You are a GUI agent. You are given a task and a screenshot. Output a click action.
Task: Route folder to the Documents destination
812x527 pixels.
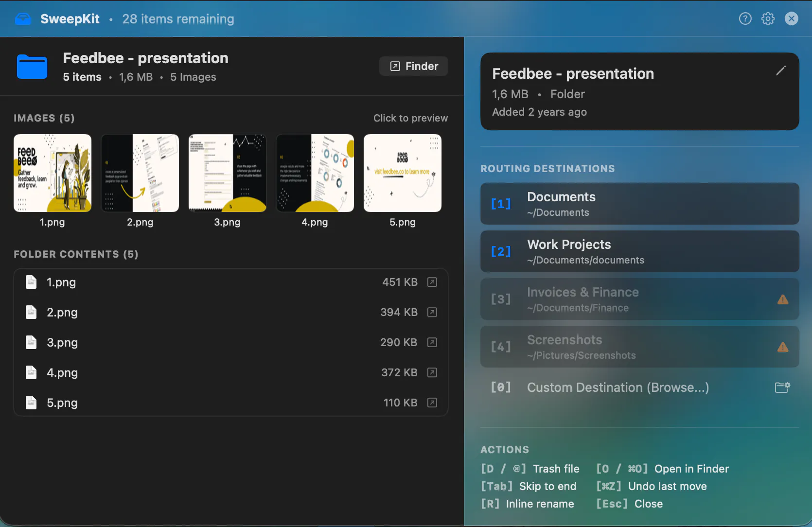pyautogui.click(x=640, y=204)
